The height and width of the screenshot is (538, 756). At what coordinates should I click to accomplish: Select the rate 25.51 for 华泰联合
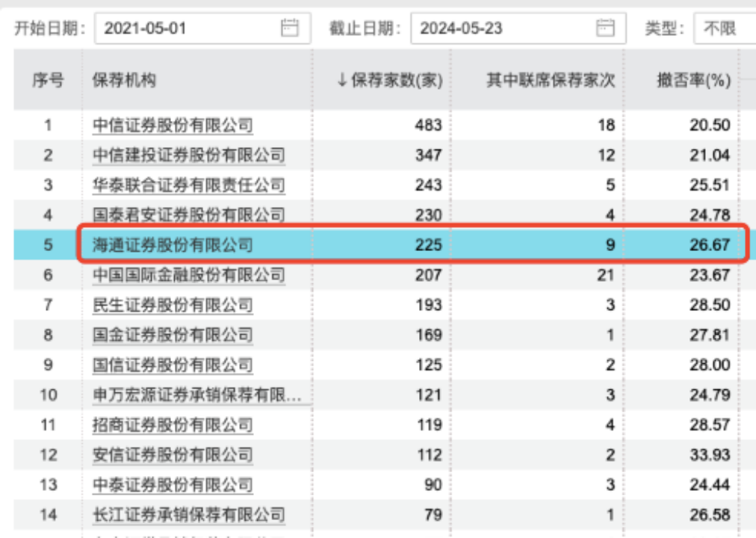(710, 185)
